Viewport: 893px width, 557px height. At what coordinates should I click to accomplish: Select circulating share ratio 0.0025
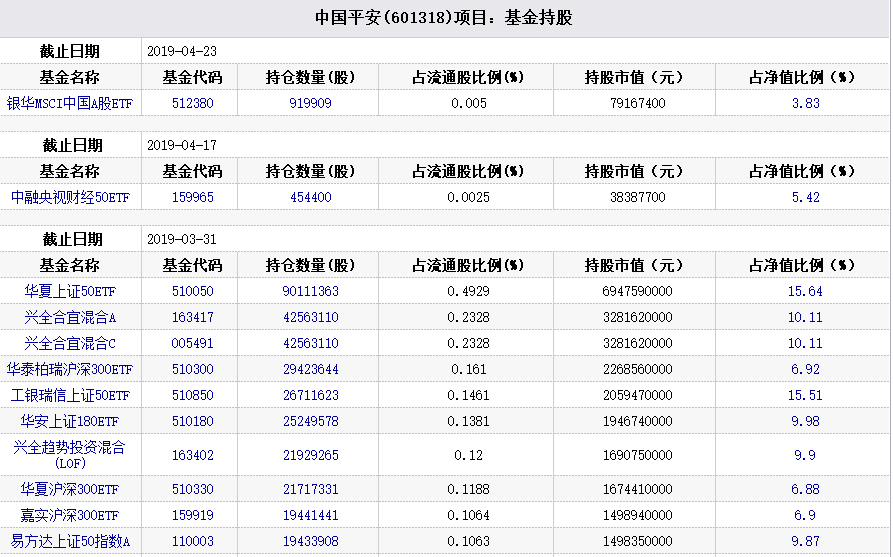tap(468, 198)
